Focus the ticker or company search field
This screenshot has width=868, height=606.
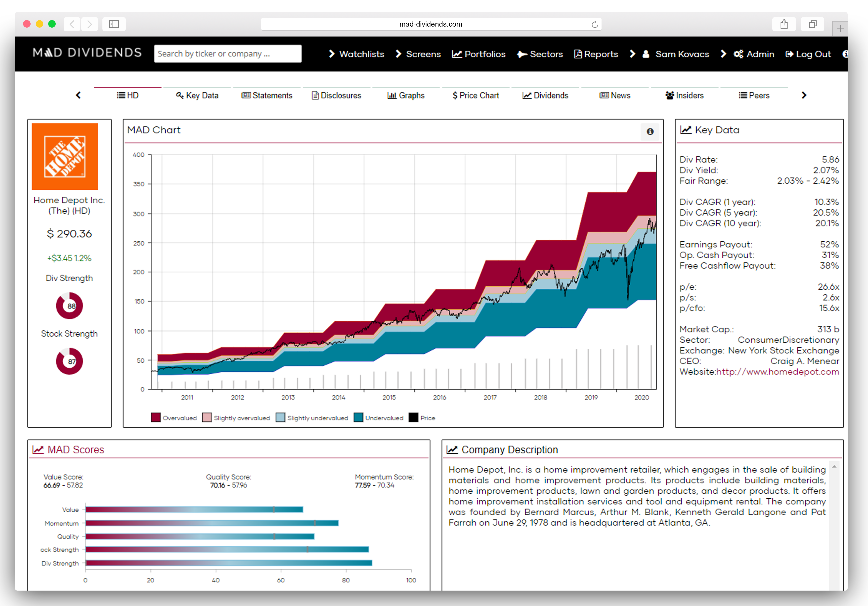(228, 54)
